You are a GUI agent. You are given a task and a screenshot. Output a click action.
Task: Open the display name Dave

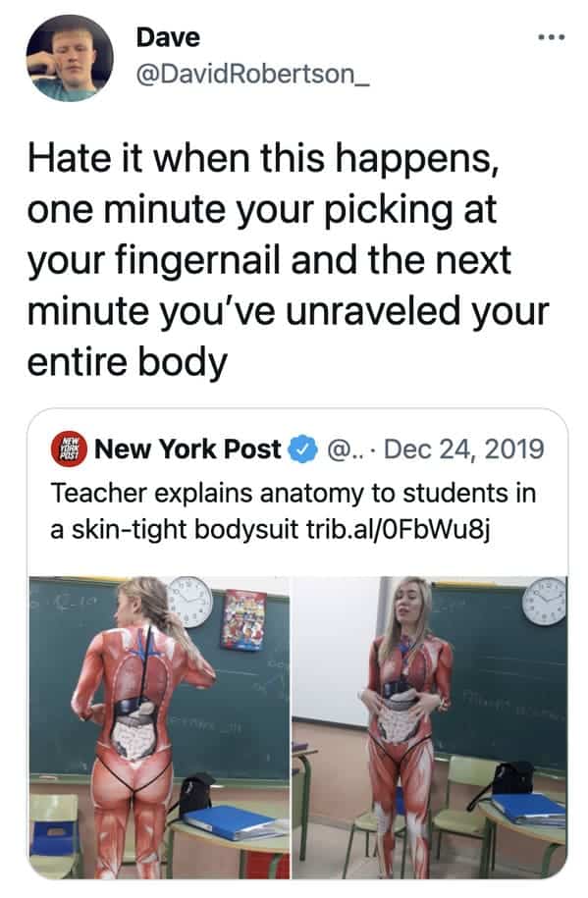(x=169, y=38)
